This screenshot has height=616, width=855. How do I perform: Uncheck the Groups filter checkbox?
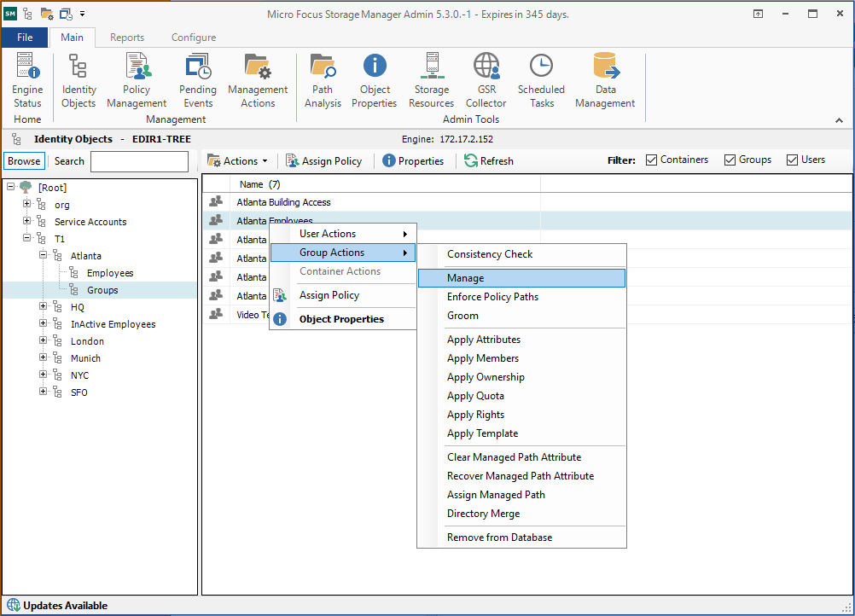click(x=730, y=160)
